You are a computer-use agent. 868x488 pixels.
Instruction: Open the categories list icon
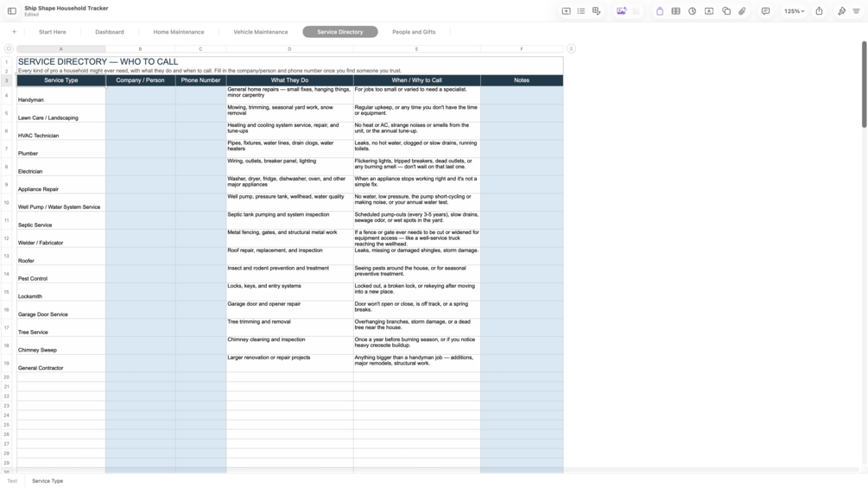pyautogui.click(x=580, y=11)
